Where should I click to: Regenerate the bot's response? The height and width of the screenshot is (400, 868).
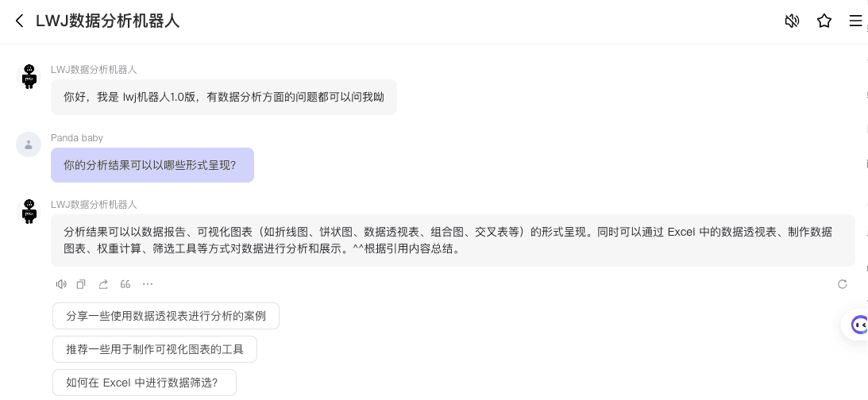tap(843, 284)
